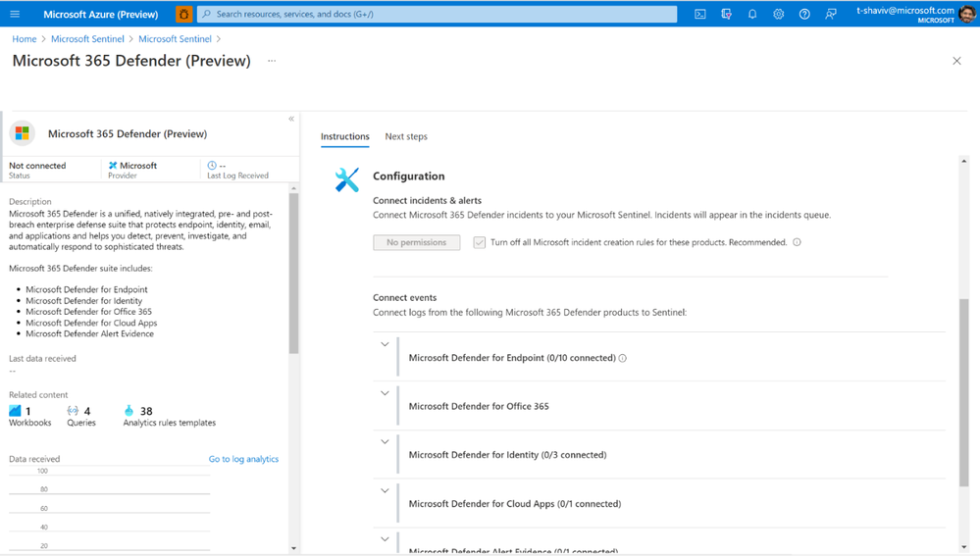Open the Help question mark icon
The height and width of the screenshot is (556, 980).
[804, 14]
